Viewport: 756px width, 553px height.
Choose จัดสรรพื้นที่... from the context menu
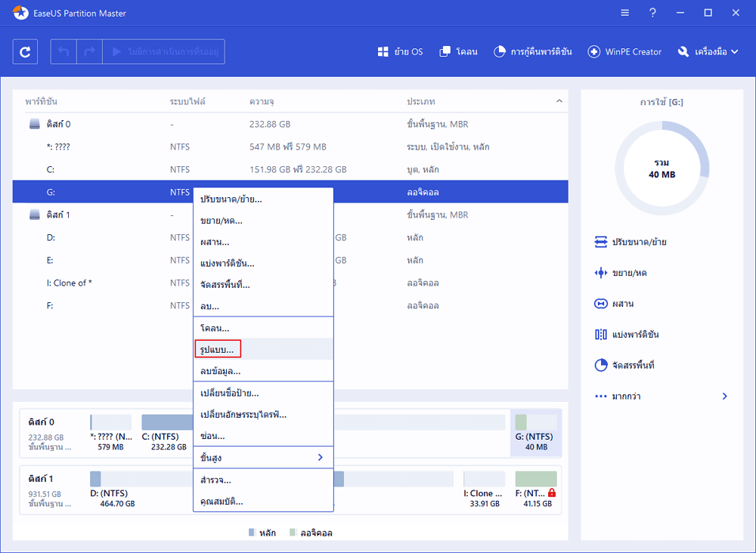[263, 285]
